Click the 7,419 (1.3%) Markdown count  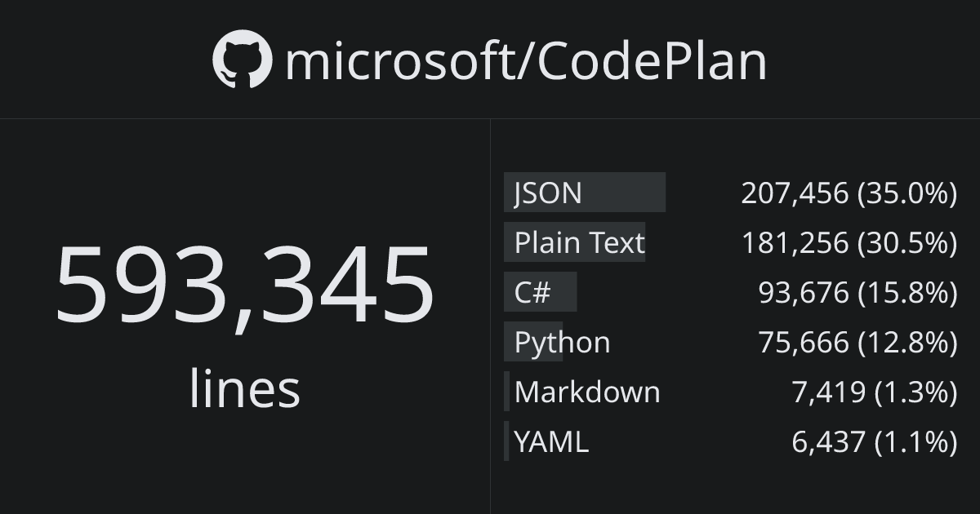(874, 392)
